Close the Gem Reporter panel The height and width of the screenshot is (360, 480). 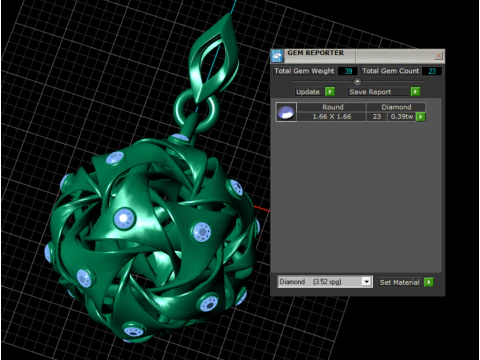point(439,56)
